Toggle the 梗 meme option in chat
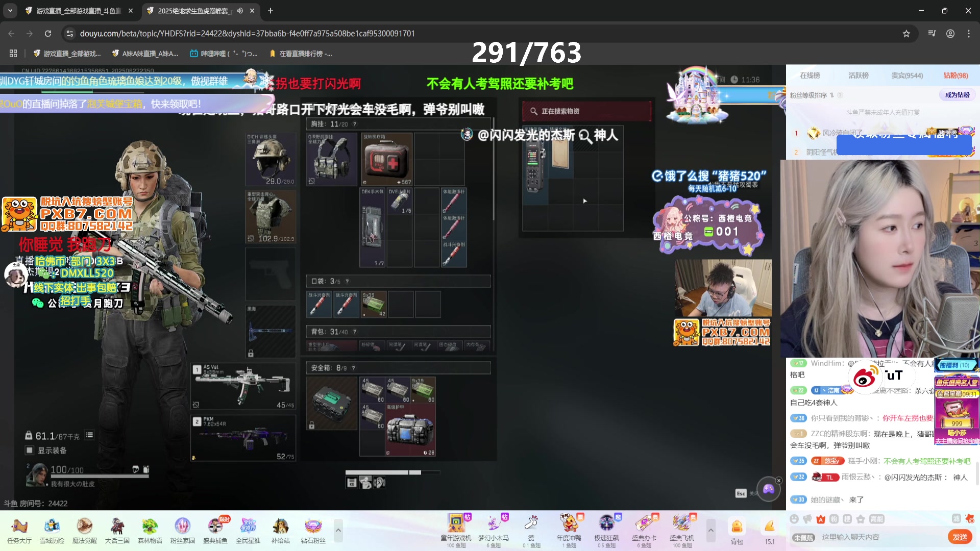This screenshot has width=980, height=551. click(847, 519)
